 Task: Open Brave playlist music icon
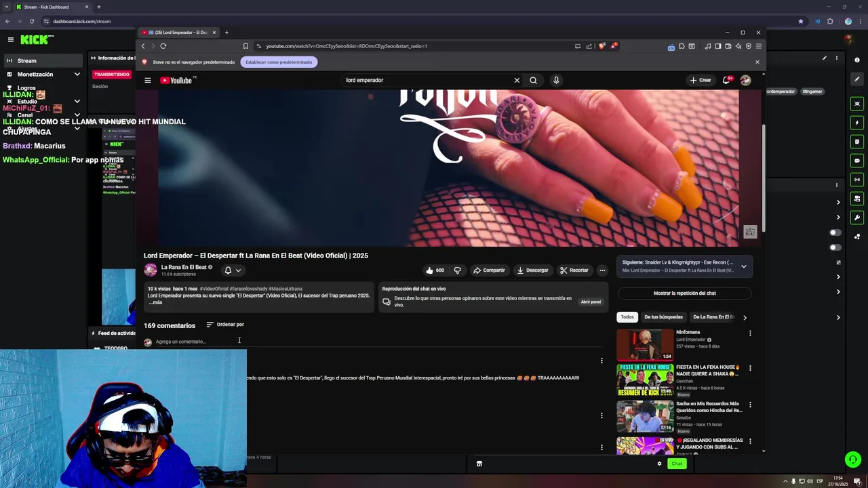pos(708,46)
